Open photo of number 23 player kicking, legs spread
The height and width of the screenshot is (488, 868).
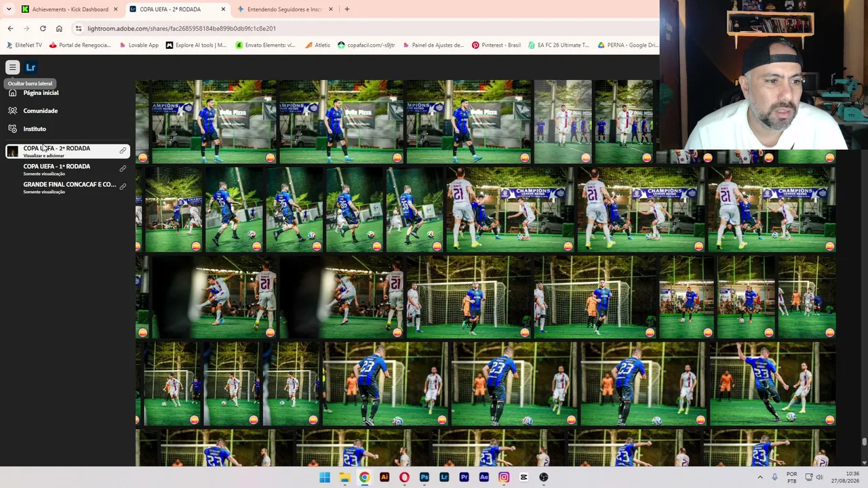click(772, 384)
